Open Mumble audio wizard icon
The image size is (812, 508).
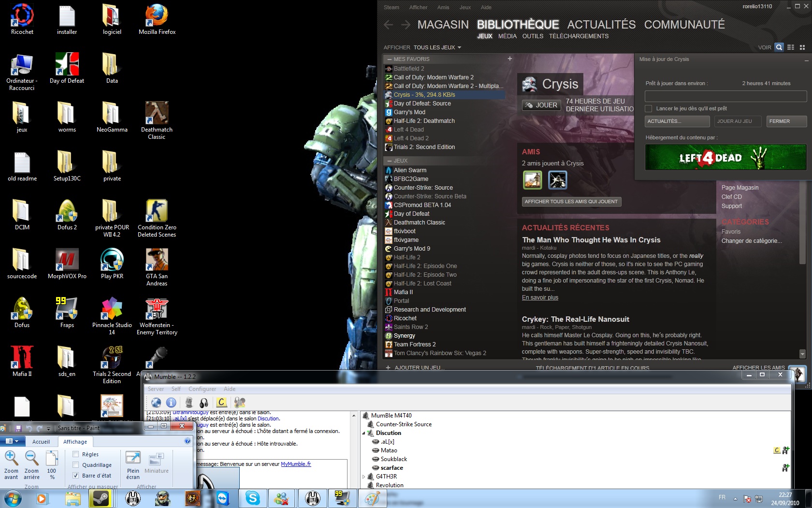240,402
